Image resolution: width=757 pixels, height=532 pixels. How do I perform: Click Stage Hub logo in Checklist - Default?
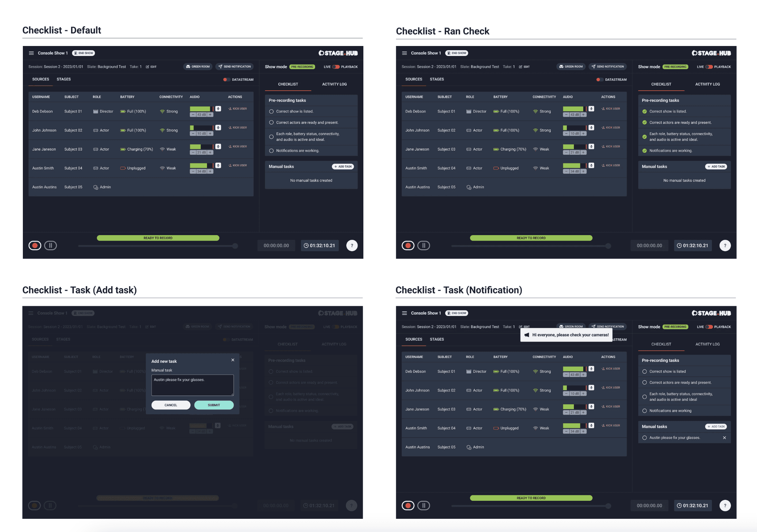pos(338,53)
